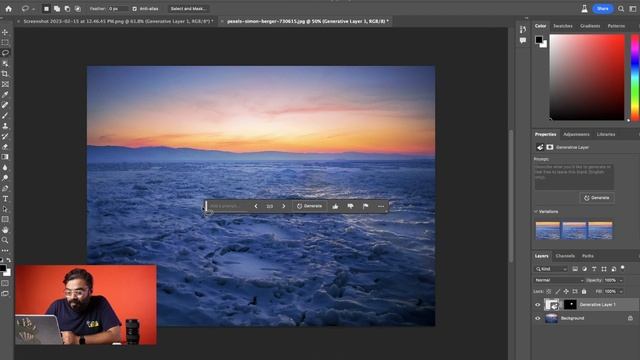Choose Subtract from selection mode
The image size is (640, 360).
click(x=67, y=9)
